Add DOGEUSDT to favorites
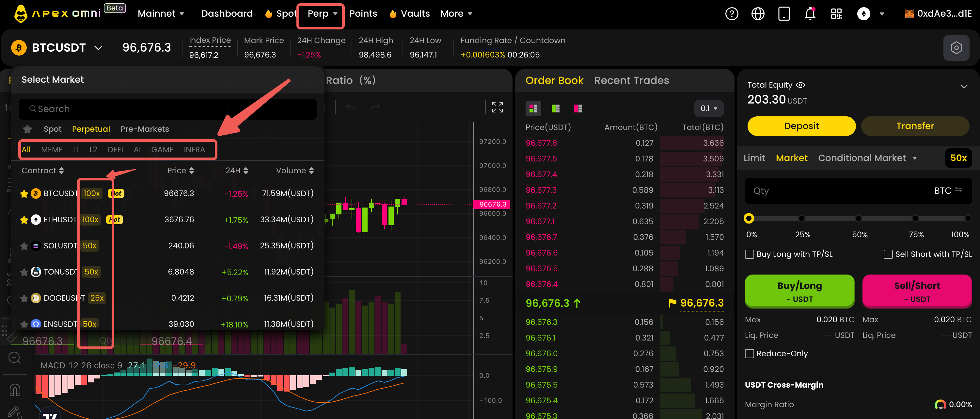The width and height of the screenshot is (980, 419). 24,298
